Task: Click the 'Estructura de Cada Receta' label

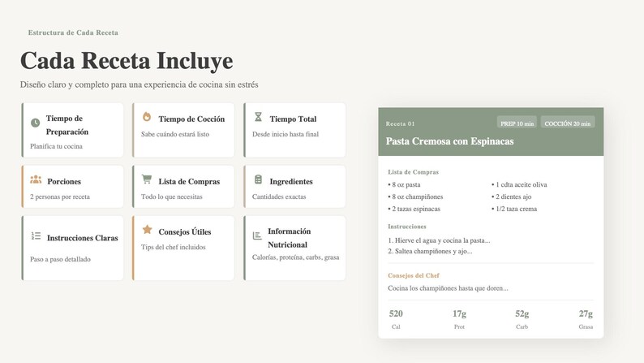Action: 73,32
